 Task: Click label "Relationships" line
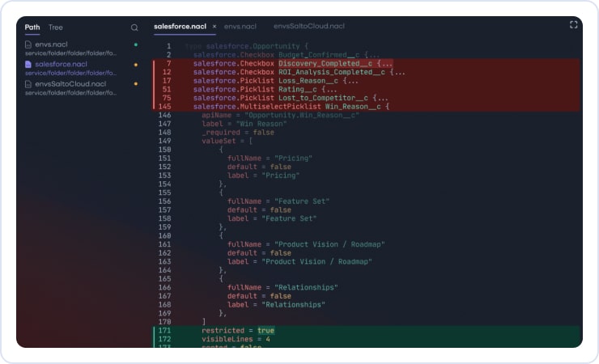[276, 305]
